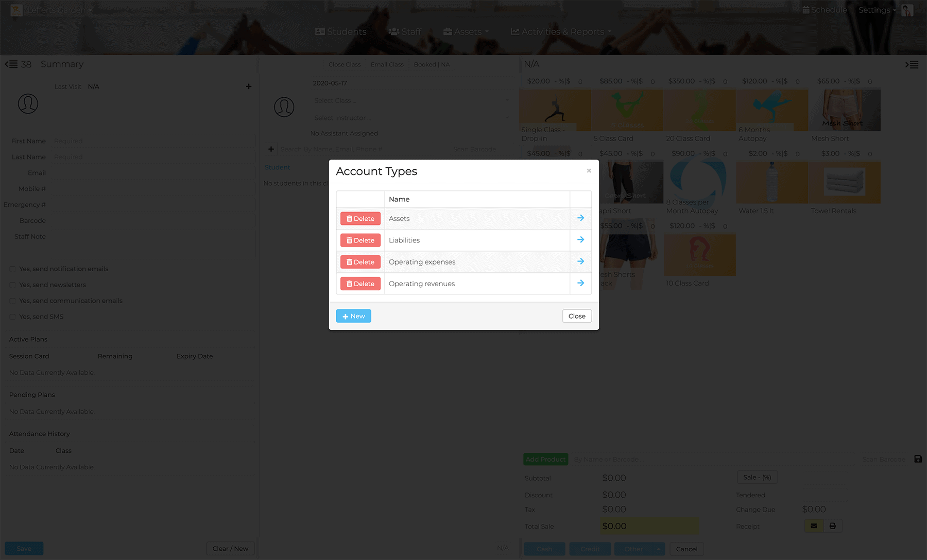
Task: Enable 'Yes, send newsletters' checkbox
Action: (x=12, y=285)
